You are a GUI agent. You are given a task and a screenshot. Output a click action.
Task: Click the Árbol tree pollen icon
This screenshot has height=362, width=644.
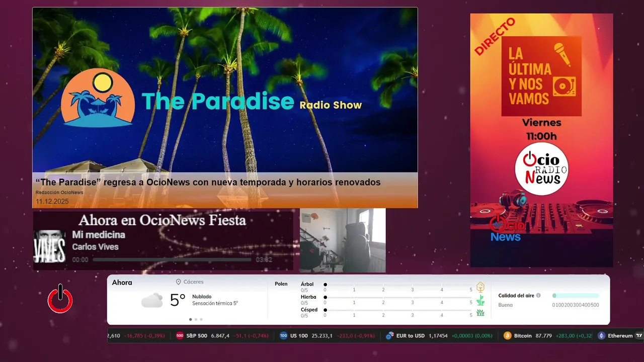click(x=480, y=287)
